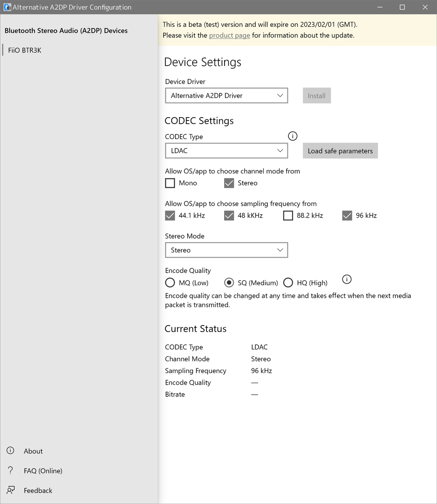The height and width of the screenshot is (504, 437).
Task: Open the product page link
Action: coord(229,35)
